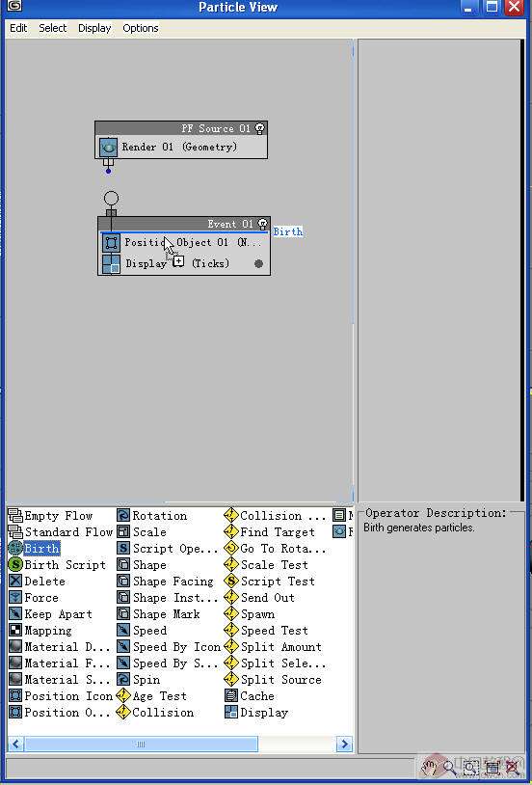Toggle the PF Source 01 lightbulb
532x785 pixels.
pyautogui.click(x=260, y=128)
